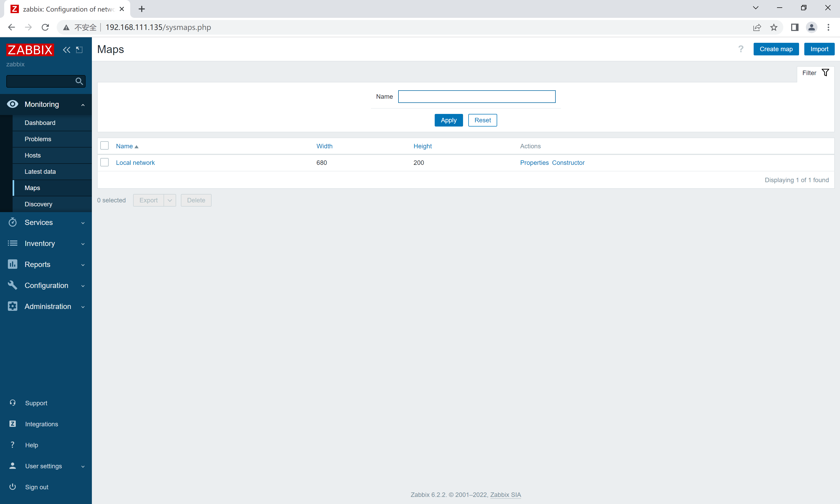Open Chrome three-dot menu

[828, 27]
